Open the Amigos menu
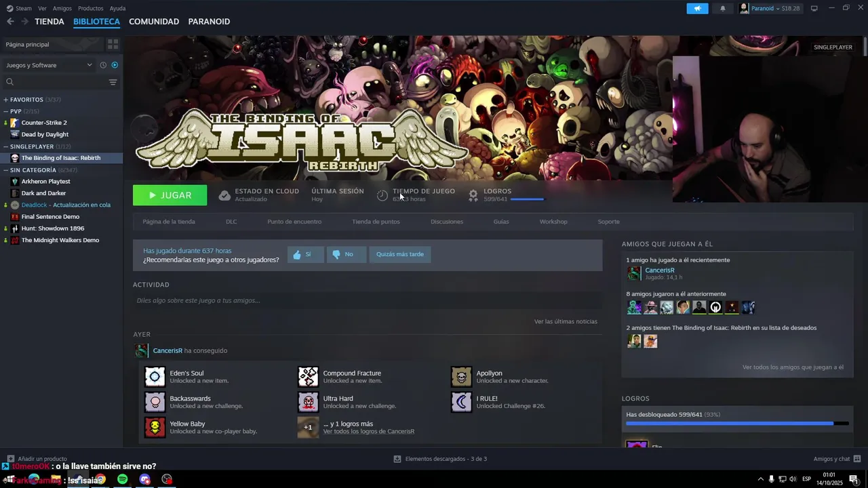 [62, 8]
